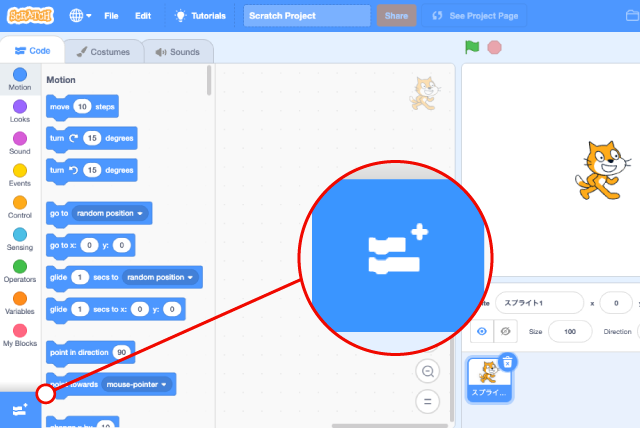Click the reset zoom equals button
Viewport: 640px width, 430px height.
427,402
